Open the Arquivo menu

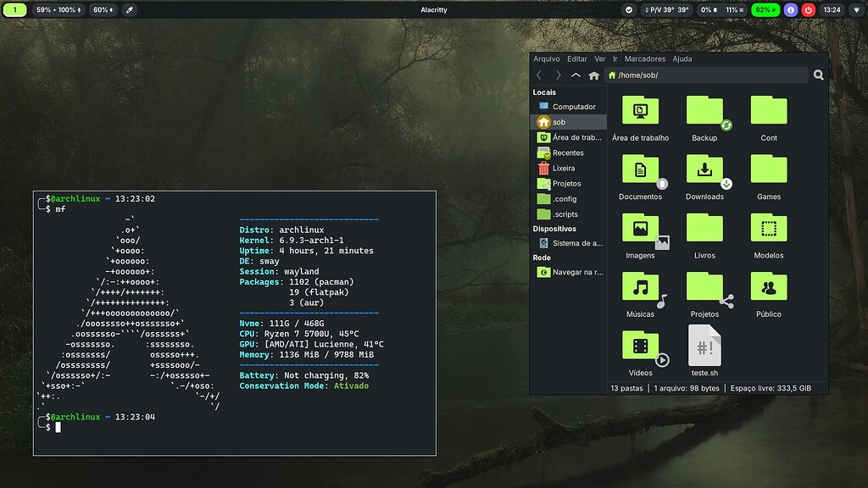click(547, 58)
